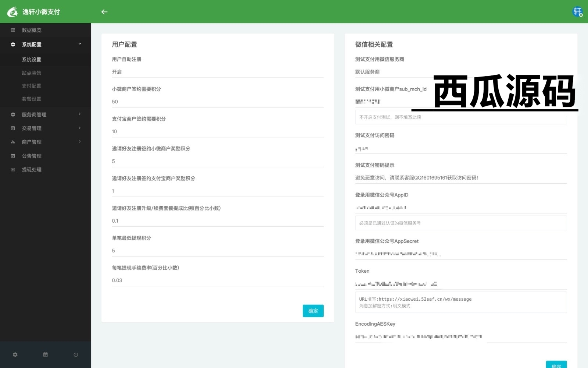Click the hint 不开启支付测试,则不填写此项
The image size is (588, 368).
390,117
